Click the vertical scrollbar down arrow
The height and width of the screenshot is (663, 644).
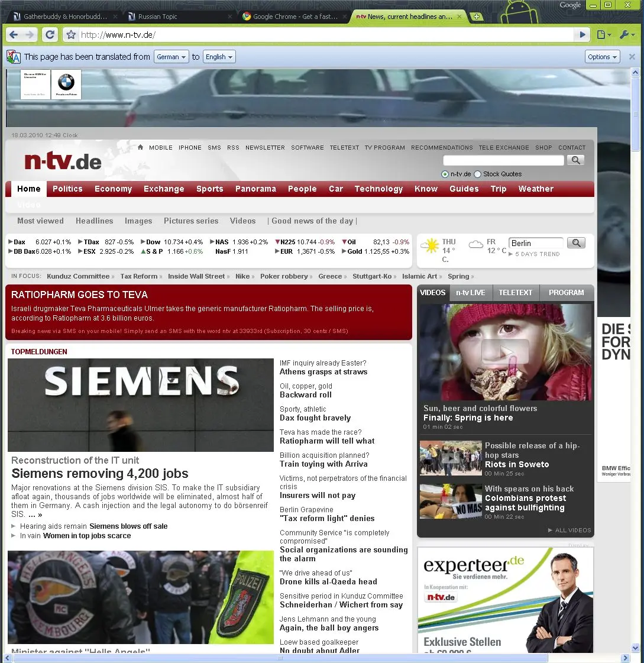[635, 648]
